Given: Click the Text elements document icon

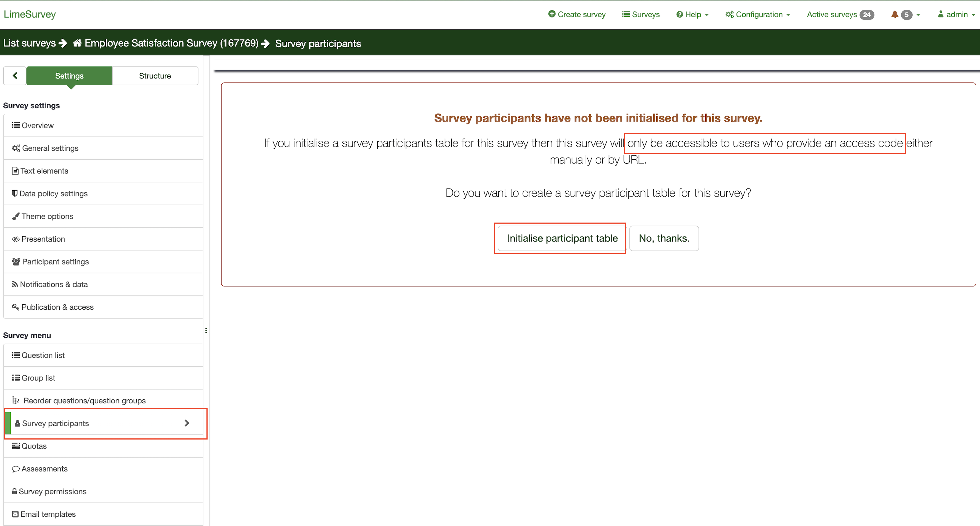Looking at the screenshot, I should coord(15,171).
